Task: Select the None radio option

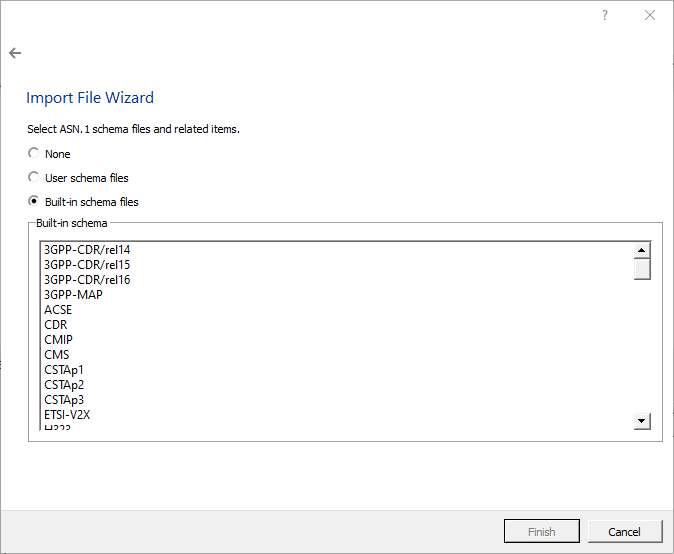Action: (x=34, y=154)
